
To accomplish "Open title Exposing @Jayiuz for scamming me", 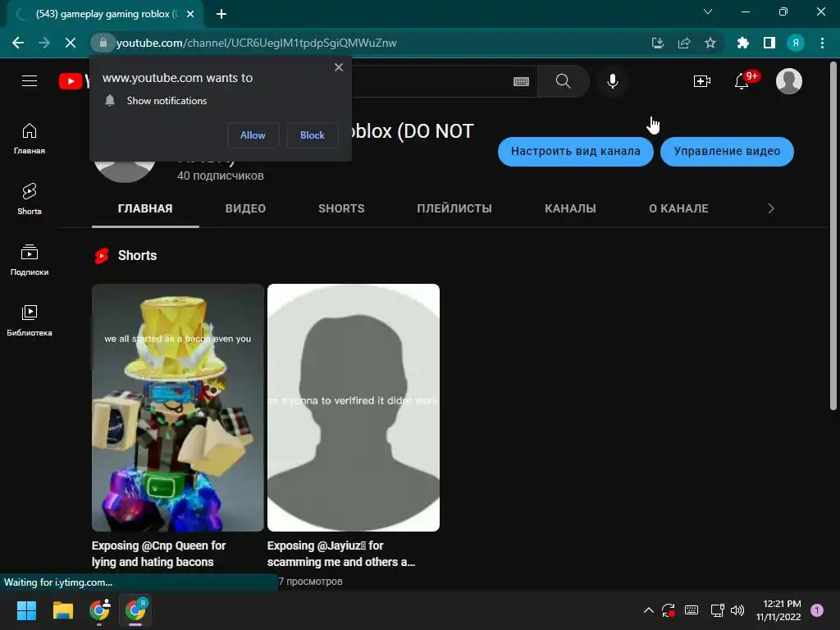I will (341, 554).
